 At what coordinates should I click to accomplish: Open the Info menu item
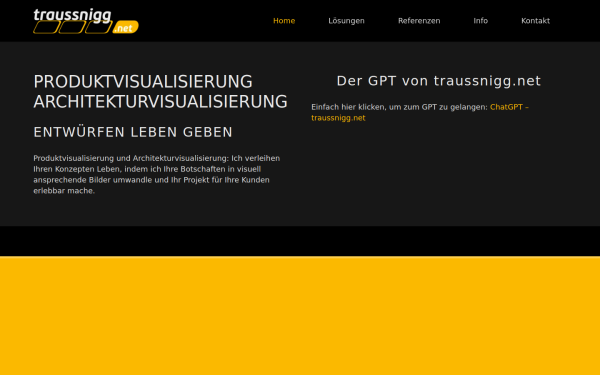pyautogui.click(x=481, y=21)
